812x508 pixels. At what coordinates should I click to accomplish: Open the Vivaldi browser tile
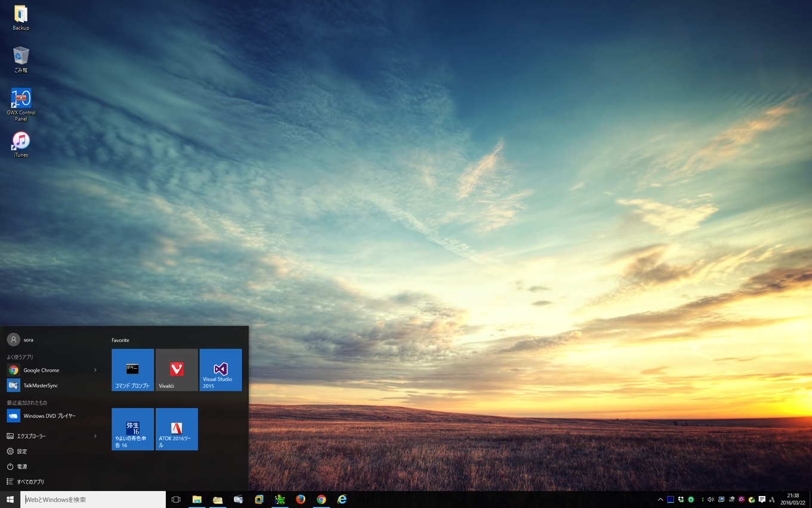(176, 370)
